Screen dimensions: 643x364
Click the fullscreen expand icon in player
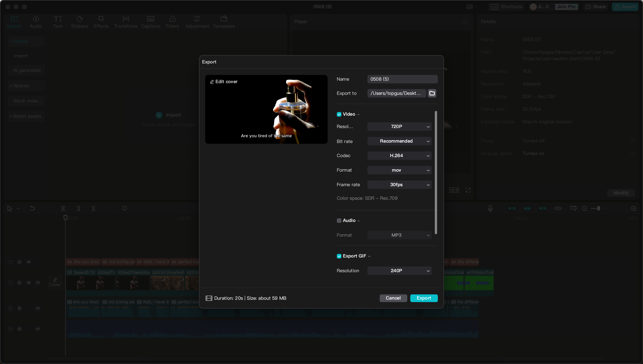click(x=468, y=190)
